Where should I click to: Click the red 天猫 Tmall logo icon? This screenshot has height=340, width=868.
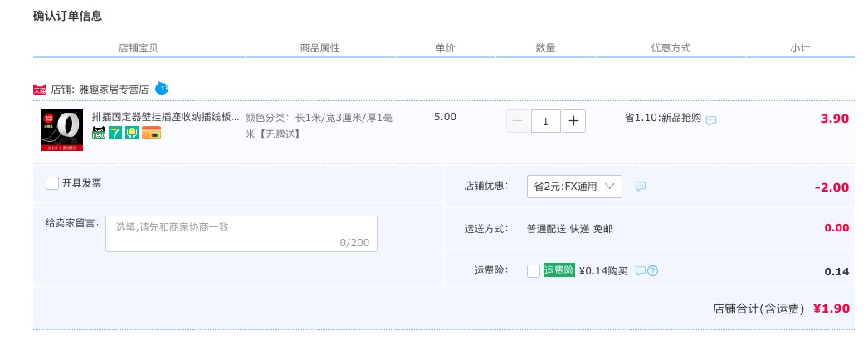39,90
